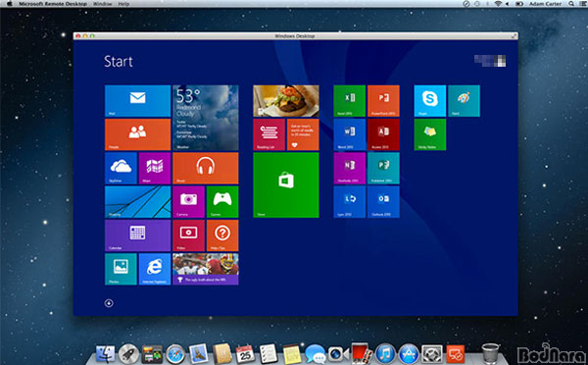
Task: Launch Lync 2013 tile
Action: tap(350, 202)
